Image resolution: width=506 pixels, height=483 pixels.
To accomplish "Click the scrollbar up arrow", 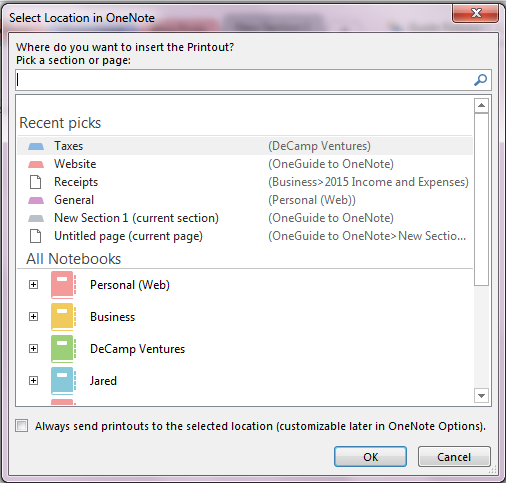I will tap(481, 106).
